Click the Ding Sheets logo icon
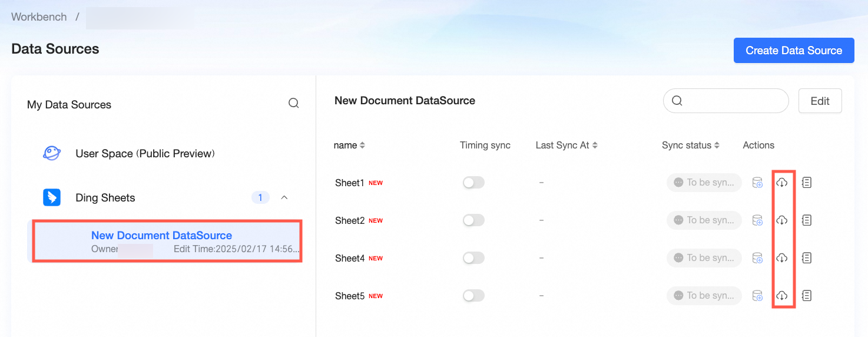 pos(52,197)
